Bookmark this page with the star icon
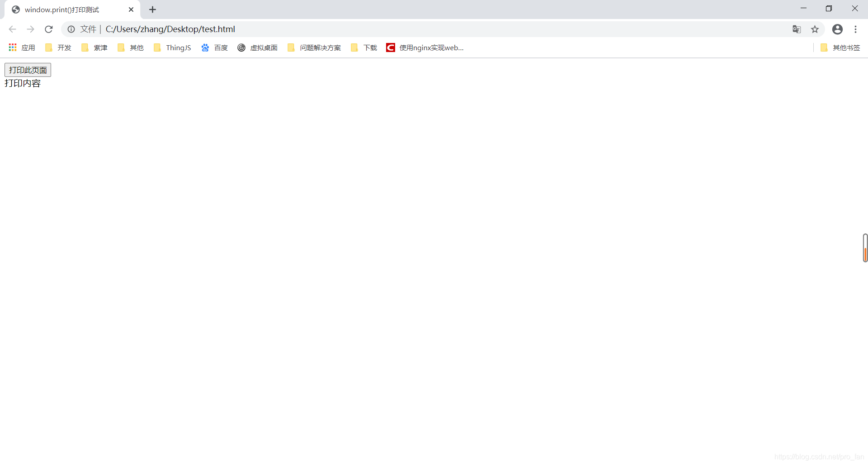The image size is (868, 465). [x=815, y=29]
